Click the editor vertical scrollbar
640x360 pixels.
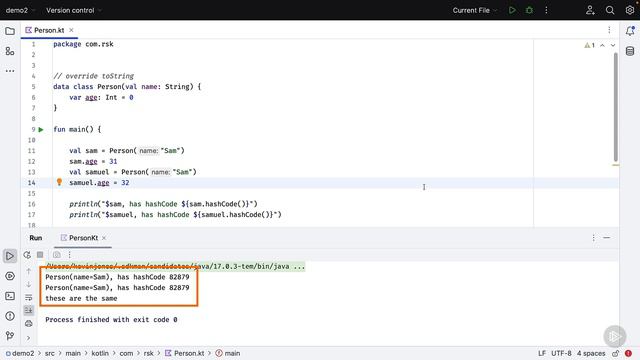pos(616,107)
